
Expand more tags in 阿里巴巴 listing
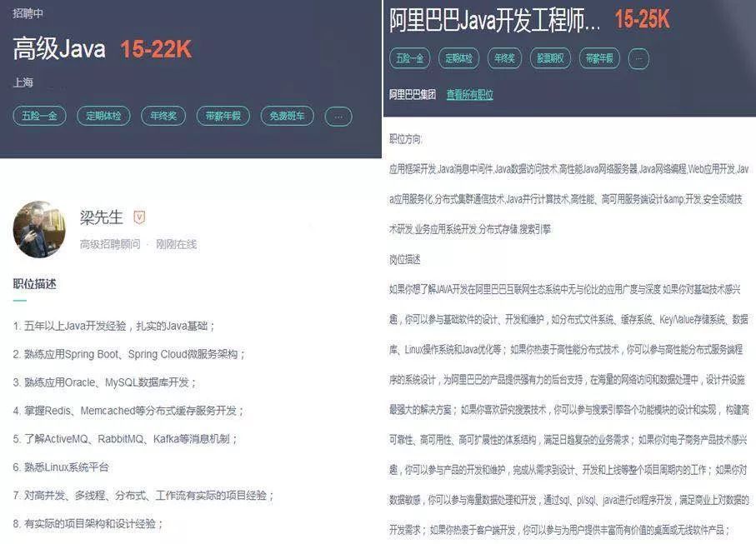click(638, 58)
